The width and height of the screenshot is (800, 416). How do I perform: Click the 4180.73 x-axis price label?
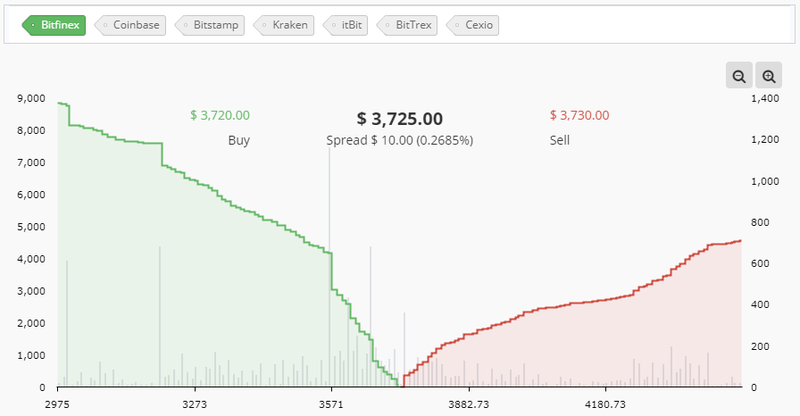(604, 405)
